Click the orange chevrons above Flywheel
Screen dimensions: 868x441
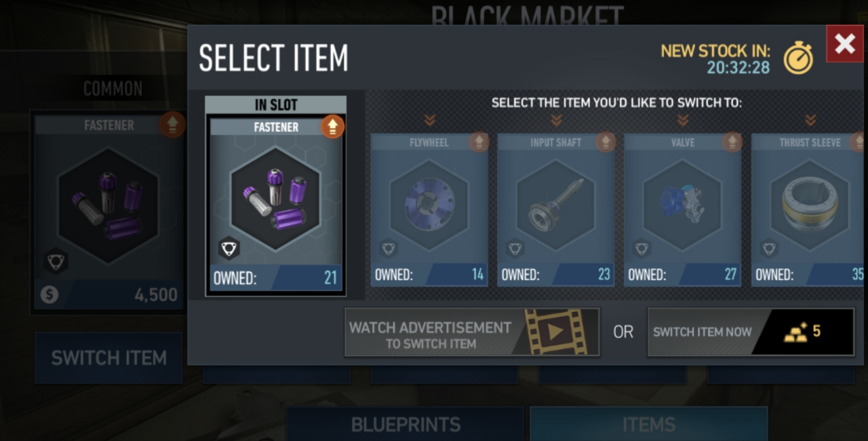[x=429, y=120]
